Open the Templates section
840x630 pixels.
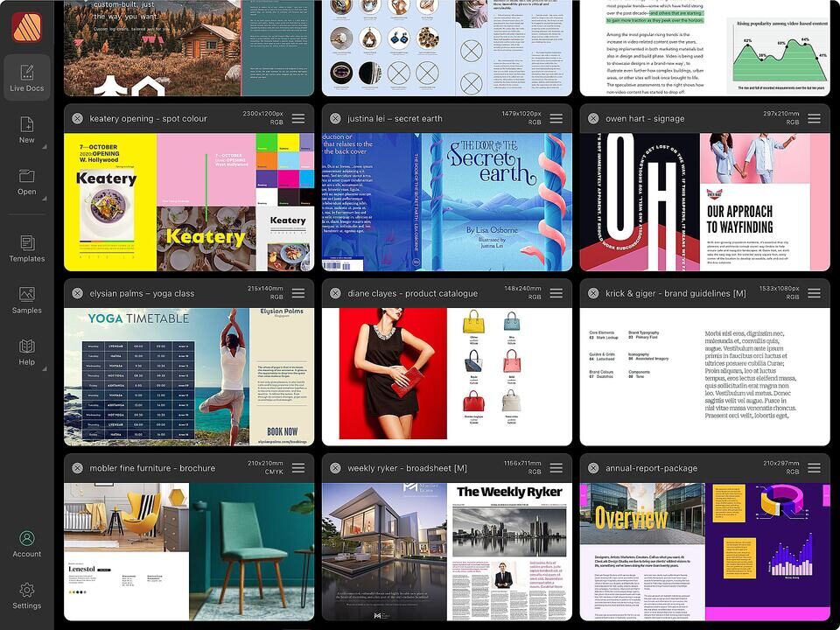[27, 248]
